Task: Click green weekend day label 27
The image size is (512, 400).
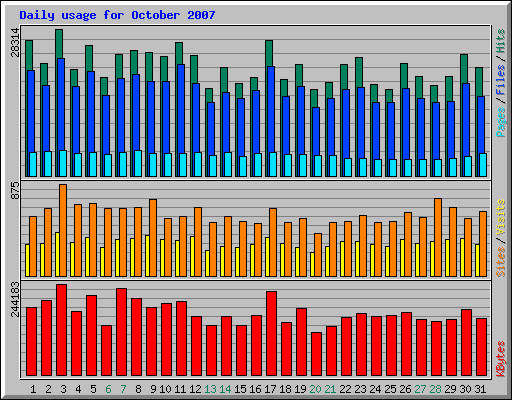Action: (x=420, y=389)
